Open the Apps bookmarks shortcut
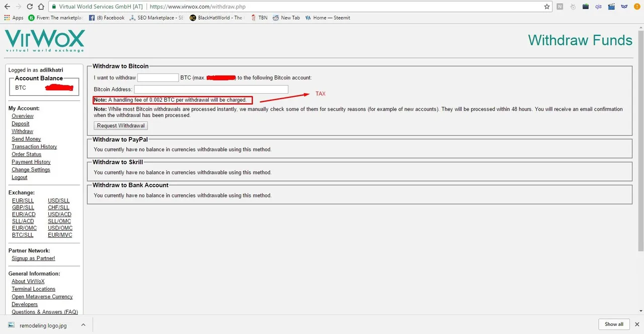The image size is (644, 334). click(14, 18)
